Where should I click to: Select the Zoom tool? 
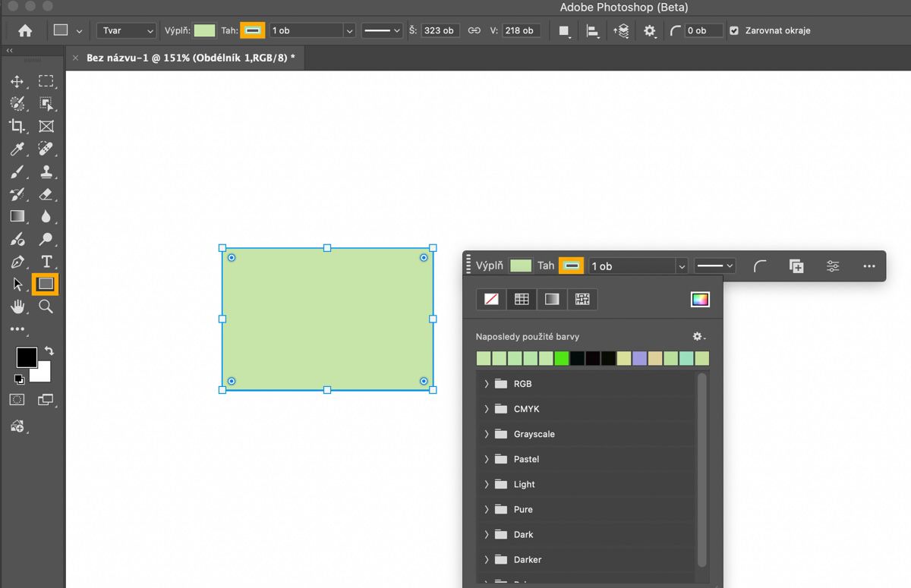pos(46,307)
